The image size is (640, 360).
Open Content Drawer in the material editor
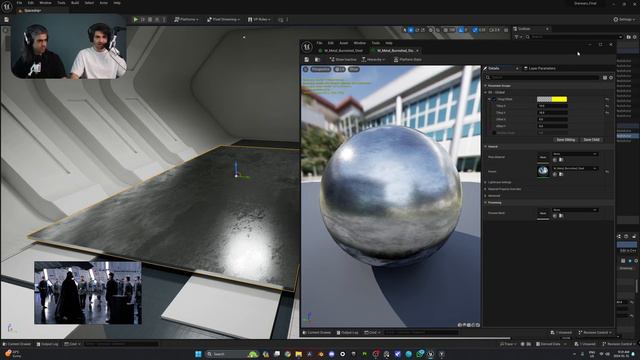click(317, 333)
